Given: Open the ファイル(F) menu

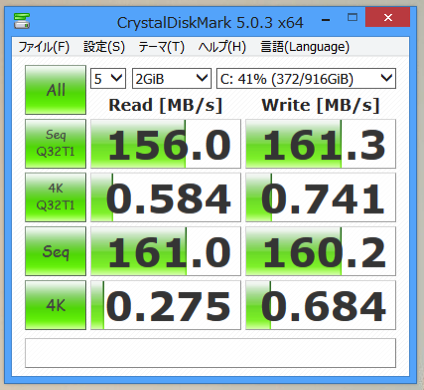Looking at the screenshot, I should click(x=44, y=47).
